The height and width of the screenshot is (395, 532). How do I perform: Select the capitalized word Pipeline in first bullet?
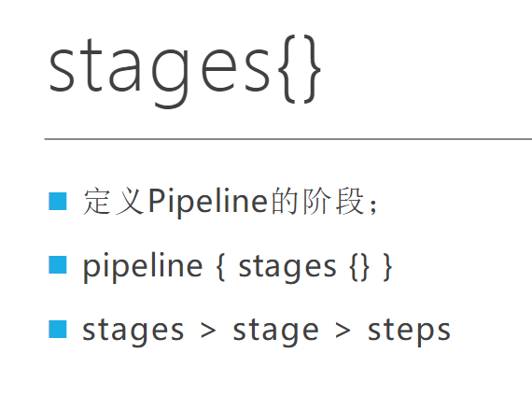[x=208, y=203]
